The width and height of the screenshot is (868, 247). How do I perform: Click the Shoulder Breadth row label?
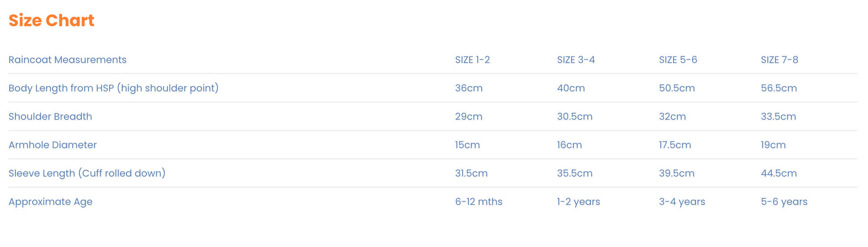click(50, 116)
